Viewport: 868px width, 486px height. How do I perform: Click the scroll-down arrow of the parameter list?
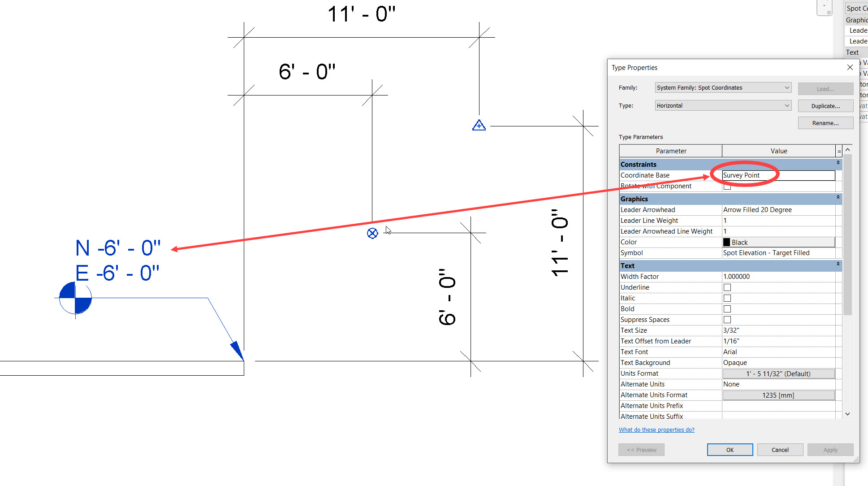click(x=848, y=413)
